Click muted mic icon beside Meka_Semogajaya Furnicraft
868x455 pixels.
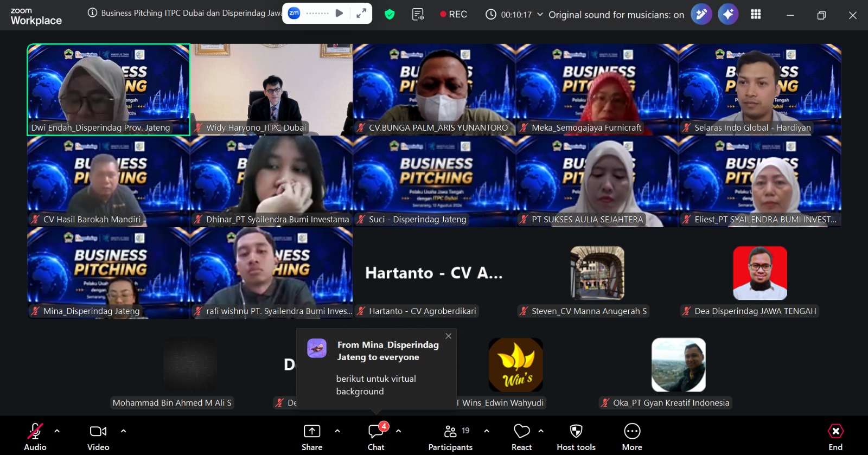(524, 128)
